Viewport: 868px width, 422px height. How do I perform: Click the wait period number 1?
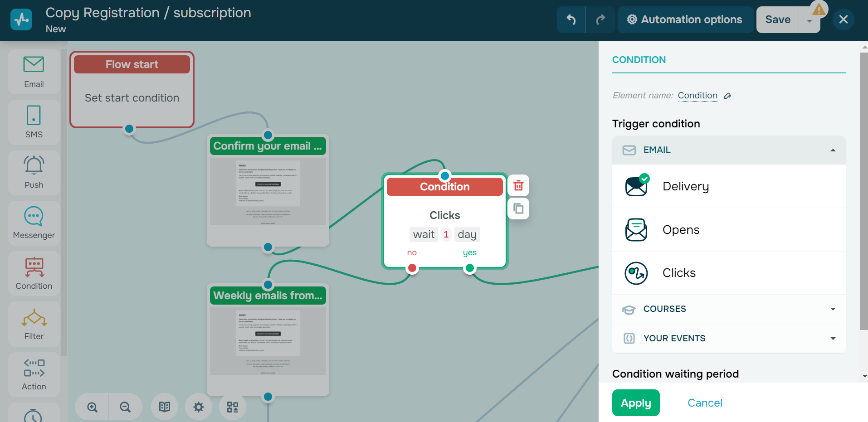point(446,234)
